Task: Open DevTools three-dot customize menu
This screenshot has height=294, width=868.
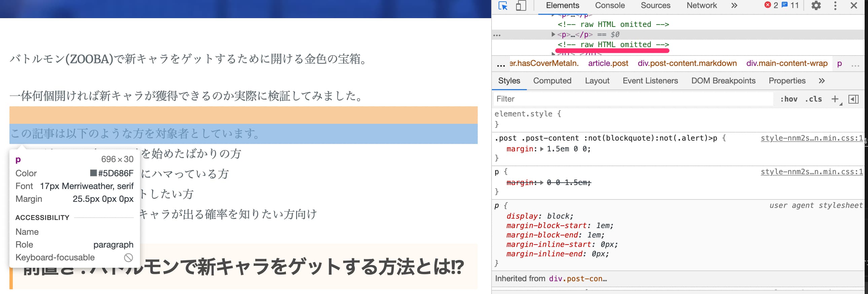Action: click(x=835, y=5)
